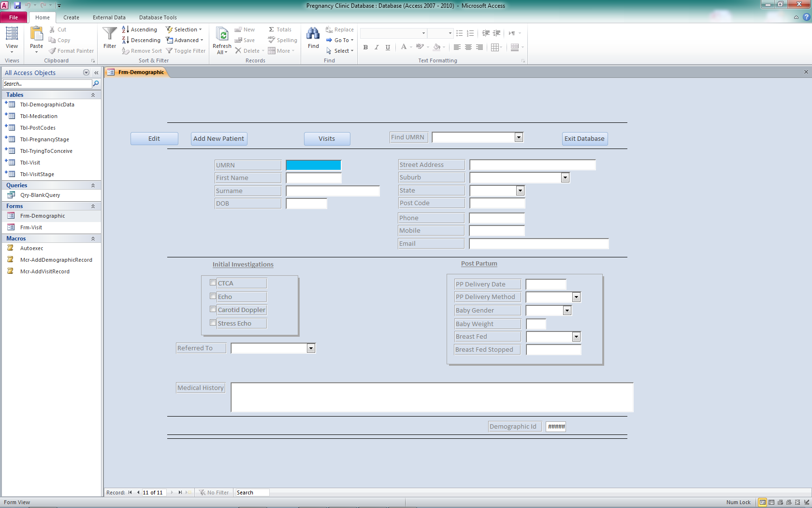Click record Search box in navigation bar
This screenshot has height=508, width=812.
(x=252, y=493)
